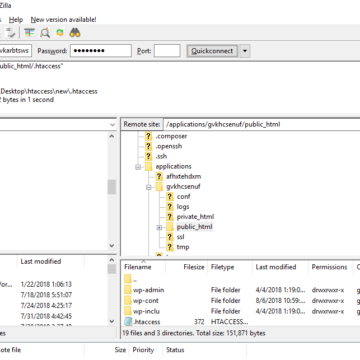Click log line 'bytes in 1 second'

tap(27, 100)
